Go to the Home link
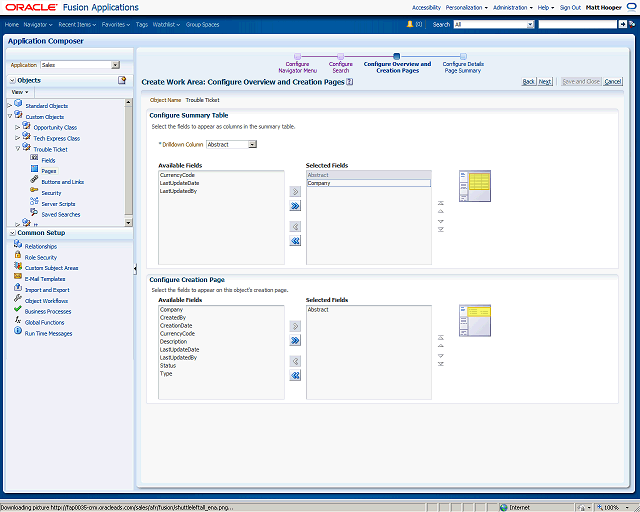 (12, 24)
